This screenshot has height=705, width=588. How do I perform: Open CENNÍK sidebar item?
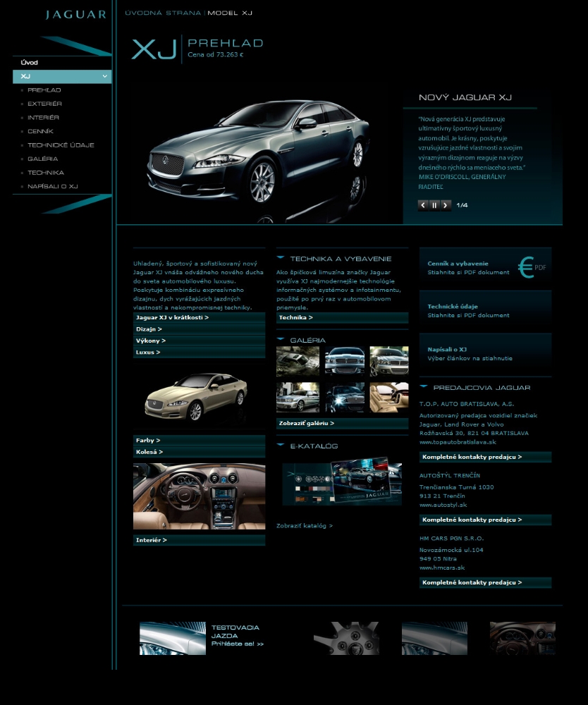pyautogui.click(x=40, y=131)
